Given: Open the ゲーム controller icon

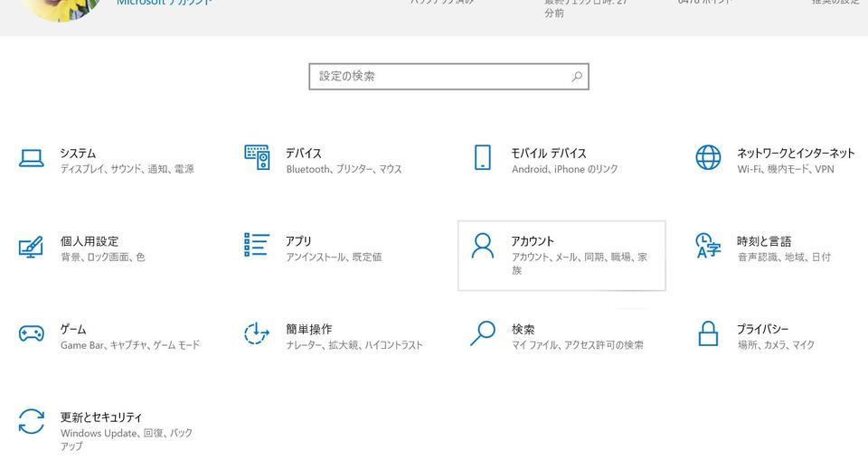Looking at the screenshot, I should 32,334.
